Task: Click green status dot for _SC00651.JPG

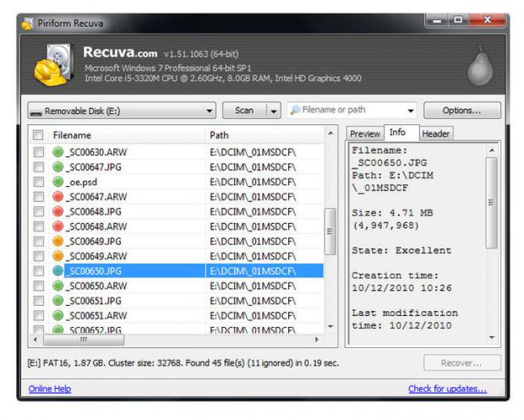Action: [x=58, y=301]
